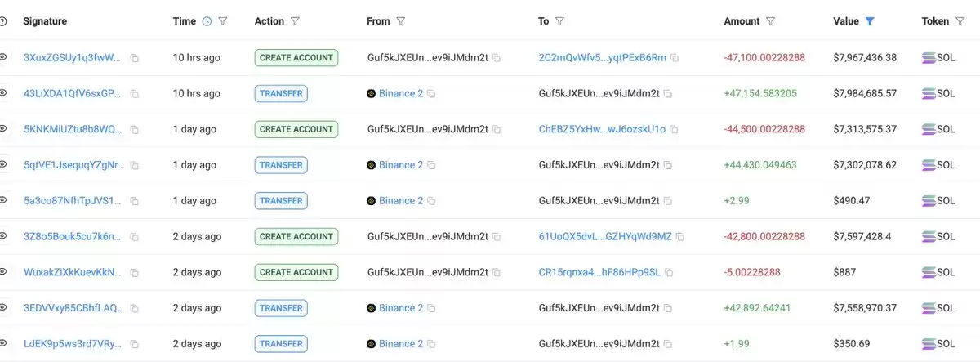Open active Value column filter
The image size is (980, 362).
click(870, 21)
